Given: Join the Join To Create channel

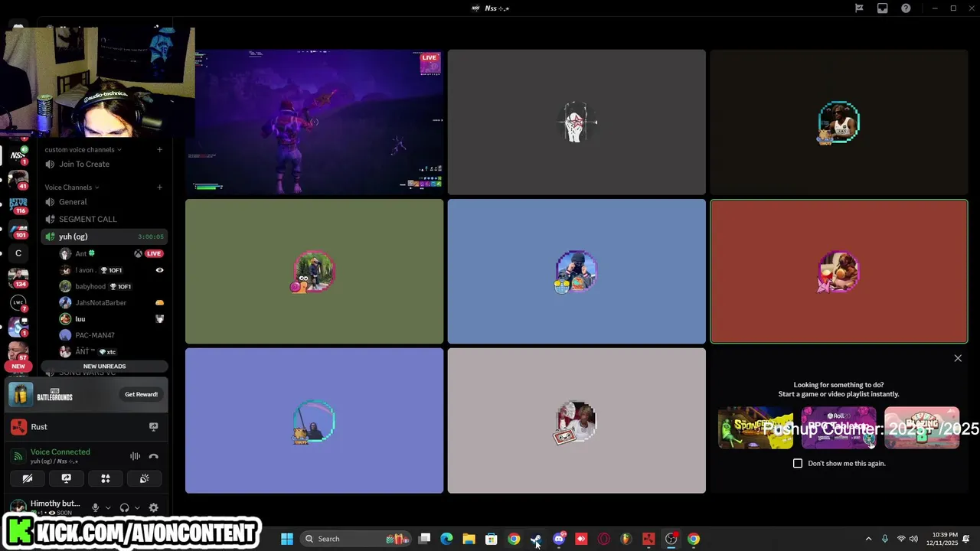Looking at the screenshot, I should point(104,165).
